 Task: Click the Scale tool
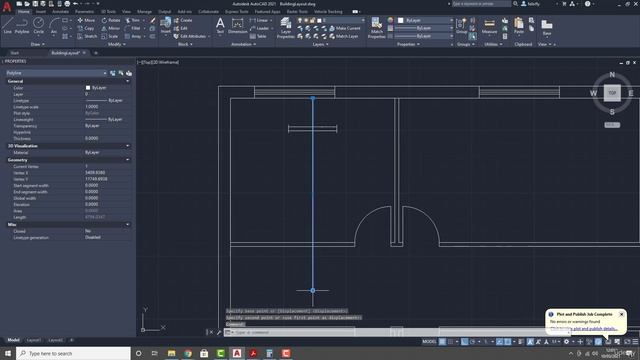pos(110,36)
